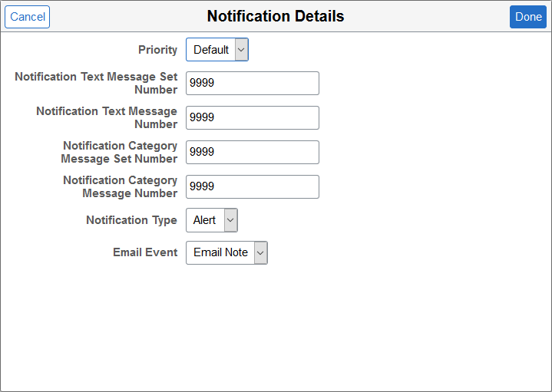This screenshot has width=552, height=392.
Task: Click the Email Event chevron arrow
Action: 260,252
